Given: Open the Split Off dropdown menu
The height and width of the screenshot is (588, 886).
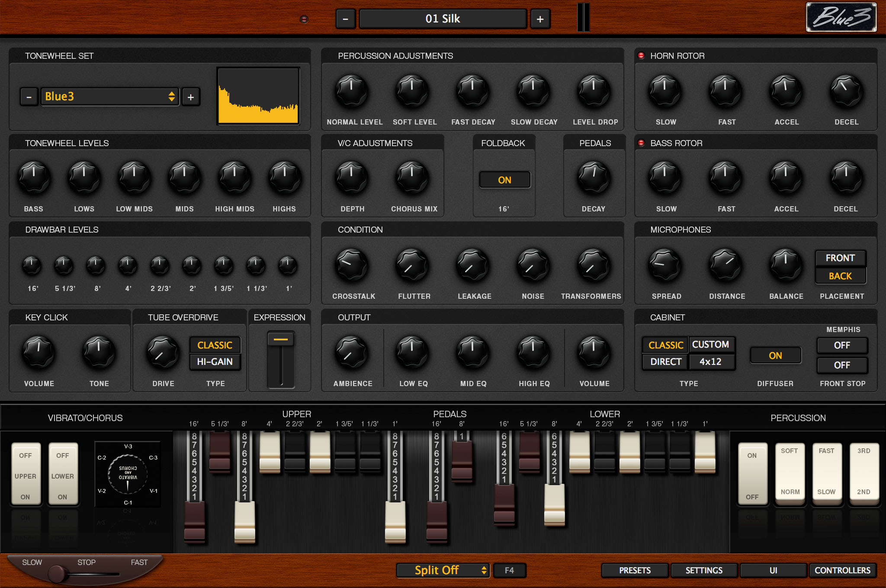Looking at the screenshot, I should click(x=443, y=570).
